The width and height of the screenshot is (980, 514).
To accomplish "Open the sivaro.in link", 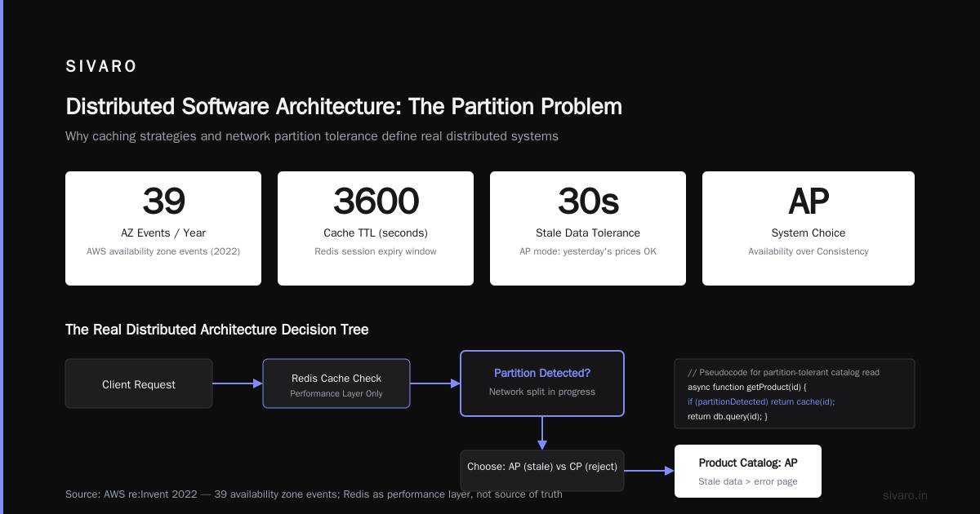I will pos(906,495).
